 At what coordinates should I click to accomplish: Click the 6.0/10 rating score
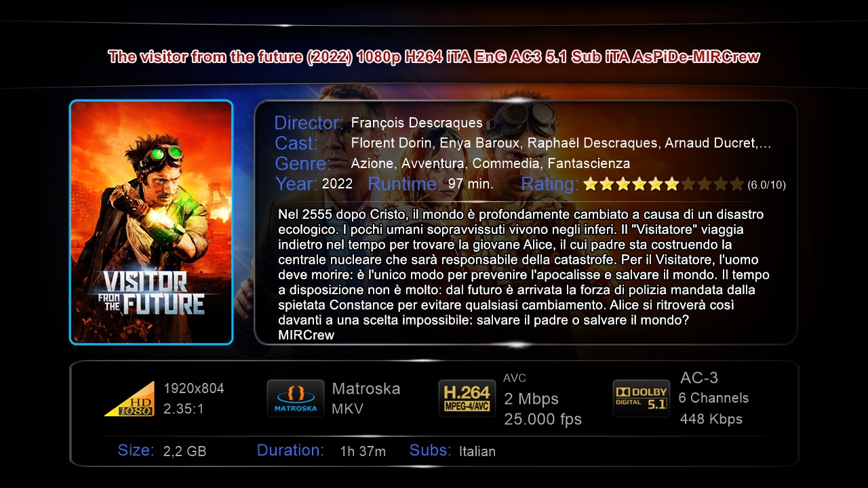click(x=766, y=185)
